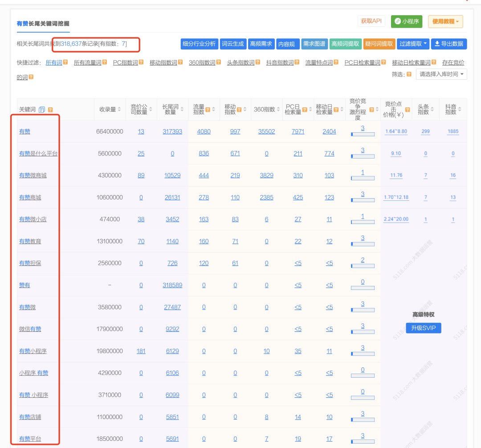481x448 pixels.
Task: Open the 请选择入库时间 filter dropdown
Action: pos(441,74)
